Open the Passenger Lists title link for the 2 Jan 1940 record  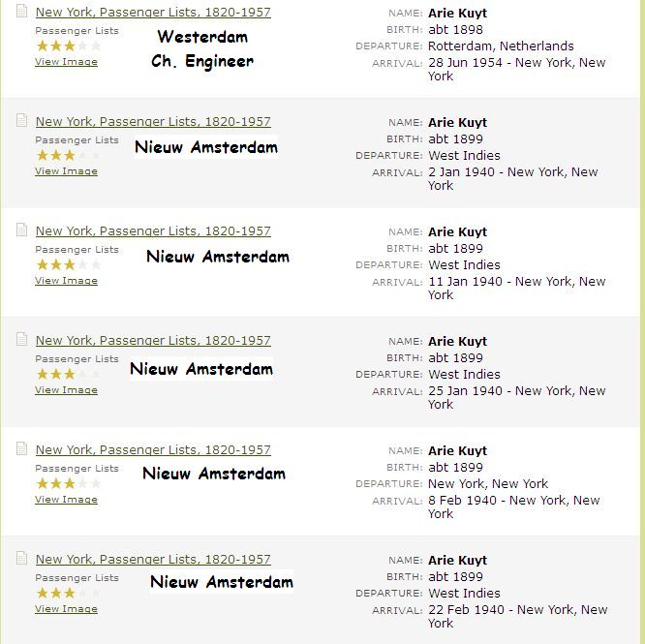click(153, 122)
